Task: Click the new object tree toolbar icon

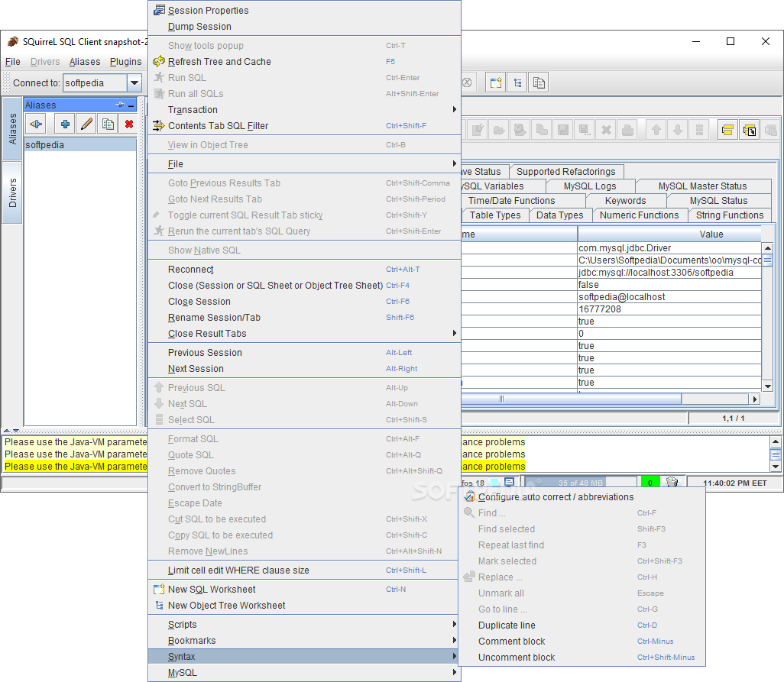Action: point(517,83)
